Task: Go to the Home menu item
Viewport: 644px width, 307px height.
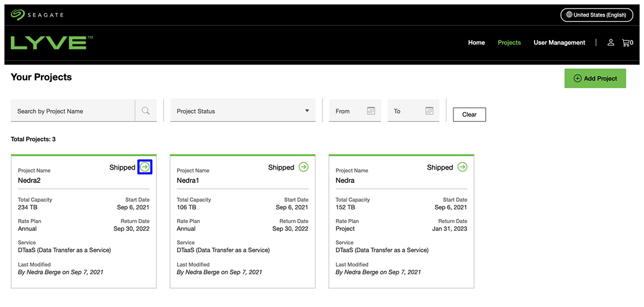Action: tap(477, 42)
